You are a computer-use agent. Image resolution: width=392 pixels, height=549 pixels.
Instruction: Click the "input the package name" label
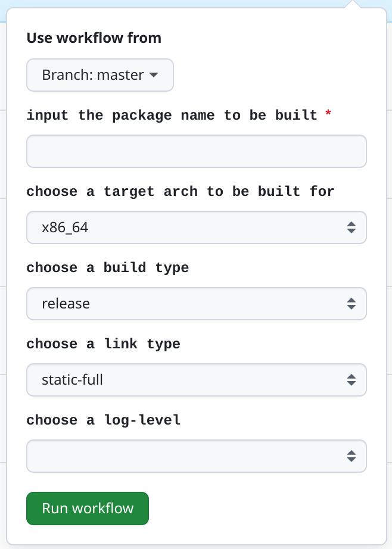click(172, 116)
